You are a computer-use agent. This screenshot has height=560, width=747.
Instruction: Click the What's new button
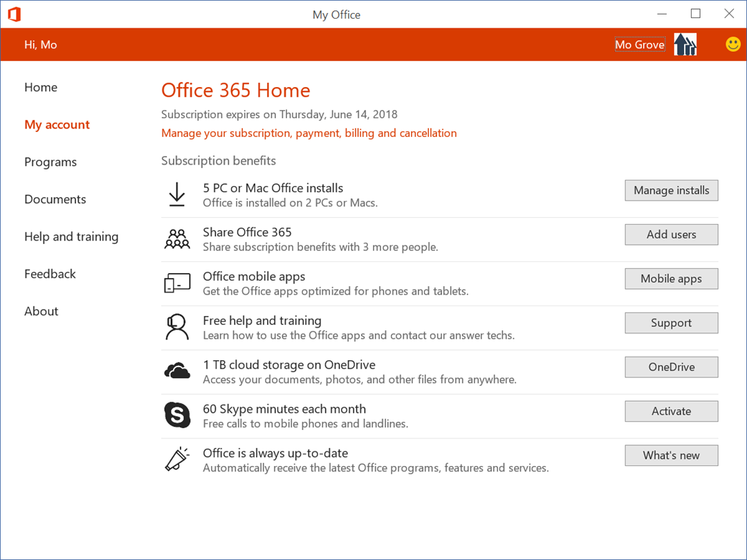pos(671,455)
